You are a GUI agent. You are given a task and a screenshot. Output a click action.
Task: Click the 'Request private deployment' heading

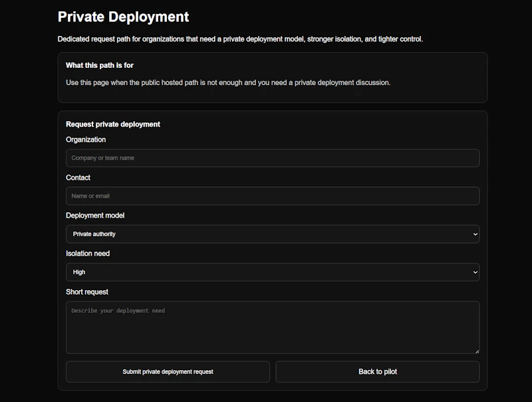click(x=113, y=124)
